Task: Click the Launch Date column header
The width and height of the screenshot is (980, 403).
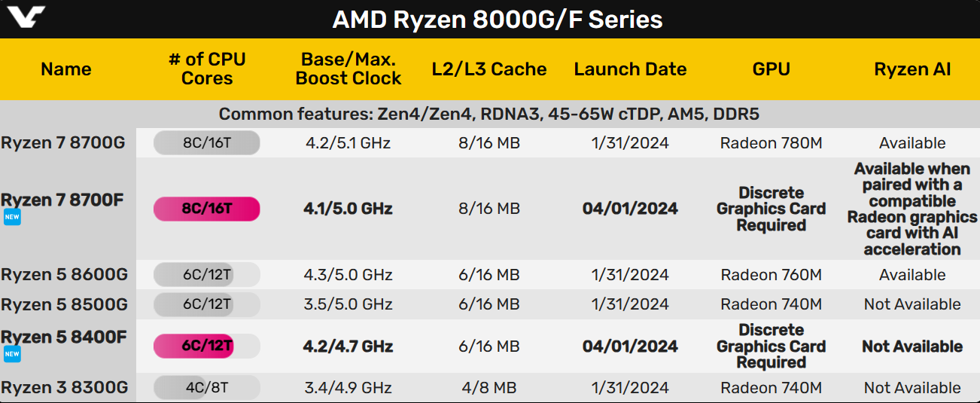Action: pyautogui.click(x=630, y=69)
